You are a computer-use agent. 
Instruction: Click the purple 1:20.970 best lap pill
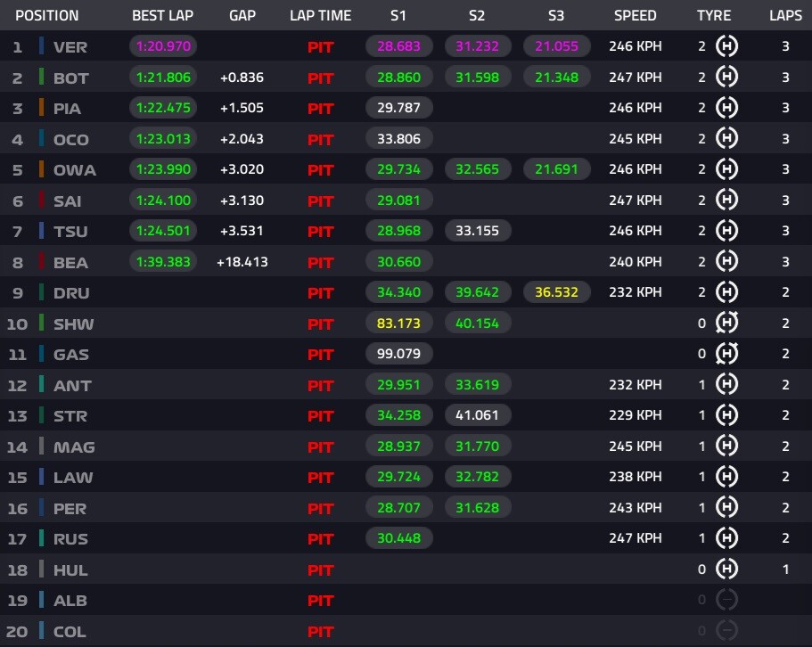(x=163, y=46)
